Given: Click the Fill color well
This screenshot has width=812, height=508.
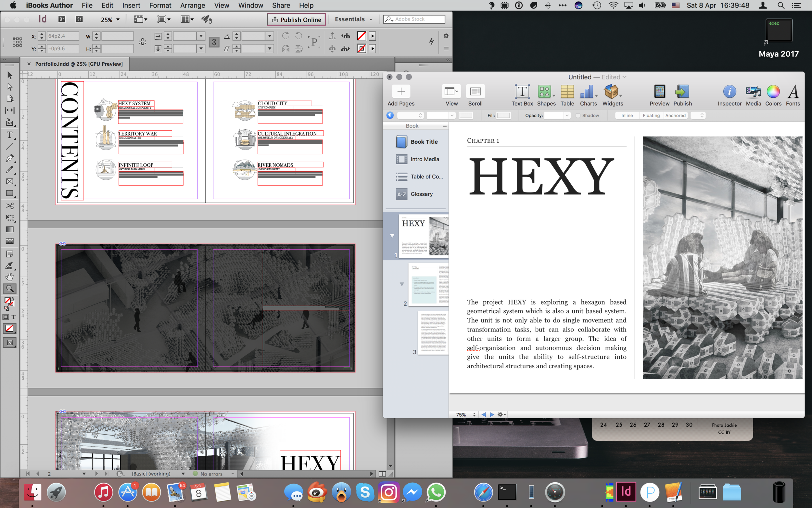Looking at the screenshot, I should 503,116.
